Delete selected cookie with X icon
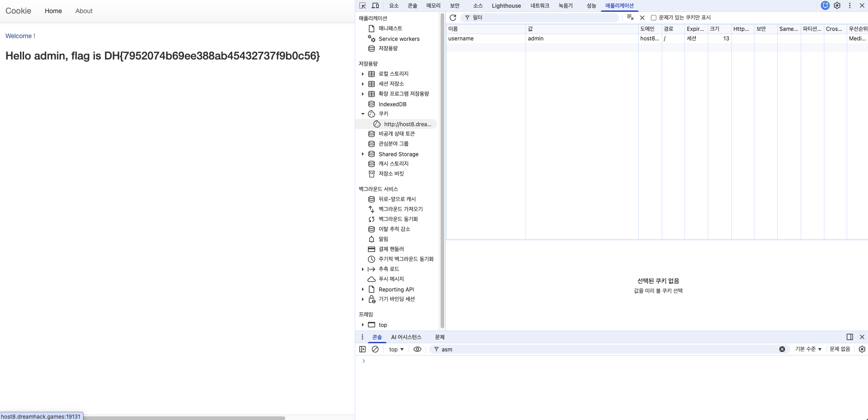Viewport: 868px width, 420px height. pos(642,18)
